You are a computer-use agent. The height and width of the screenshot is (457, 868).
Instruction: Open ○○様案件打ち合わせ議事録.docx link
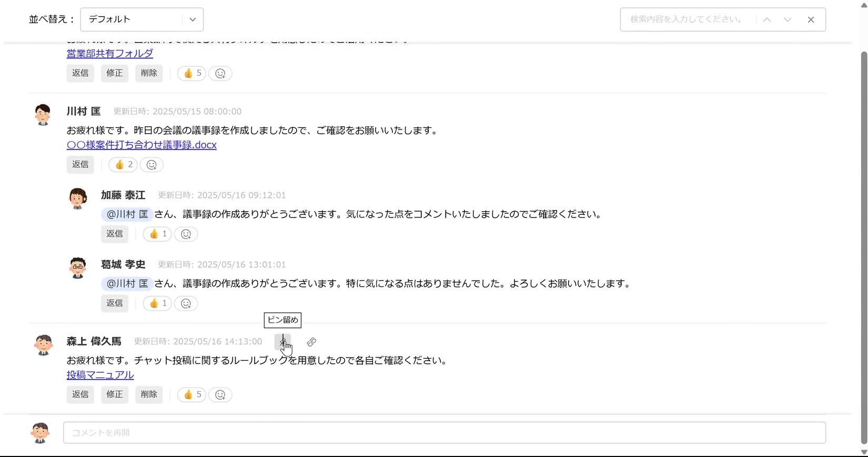(142, 145)
